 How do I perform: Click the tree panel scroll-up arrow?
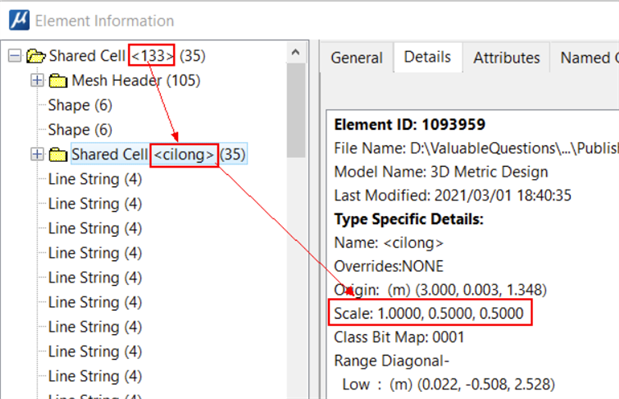click(x=296, y=52)
